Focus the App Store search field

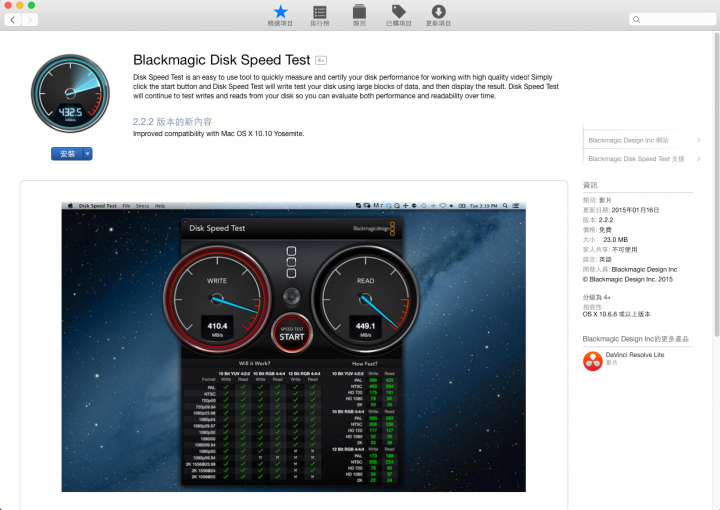pos(672,19)
